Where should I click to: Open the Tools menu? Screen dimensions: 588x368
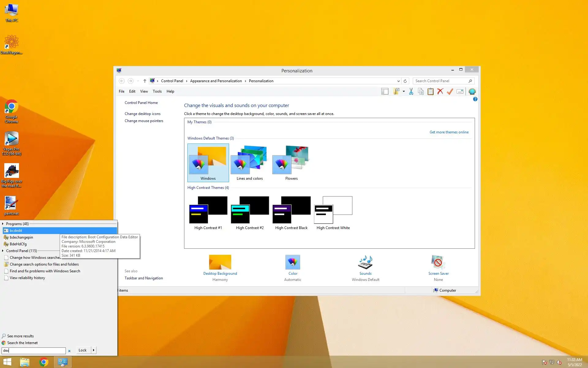coord(157,91)
